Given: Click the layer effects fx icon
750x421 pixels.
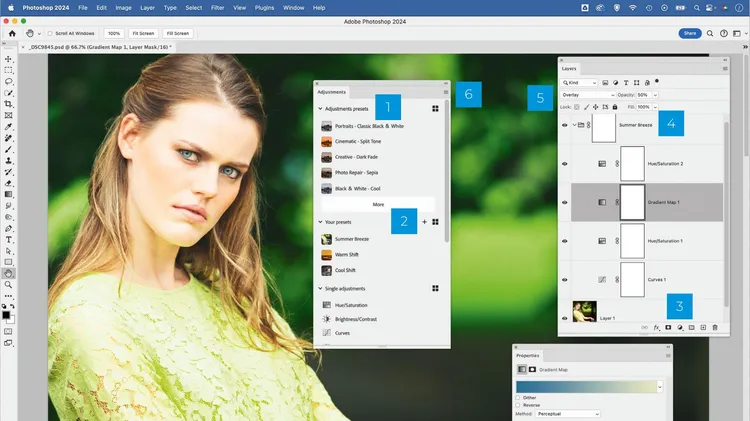Looking at the screenshot, I should click(x=657, y=327).
